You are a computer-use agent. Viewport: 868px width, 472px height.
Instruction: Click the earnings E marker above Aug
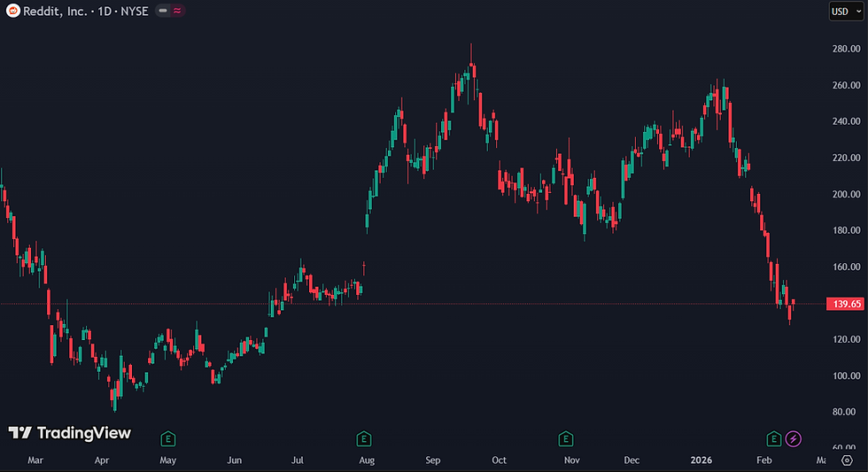coord(364,439)
